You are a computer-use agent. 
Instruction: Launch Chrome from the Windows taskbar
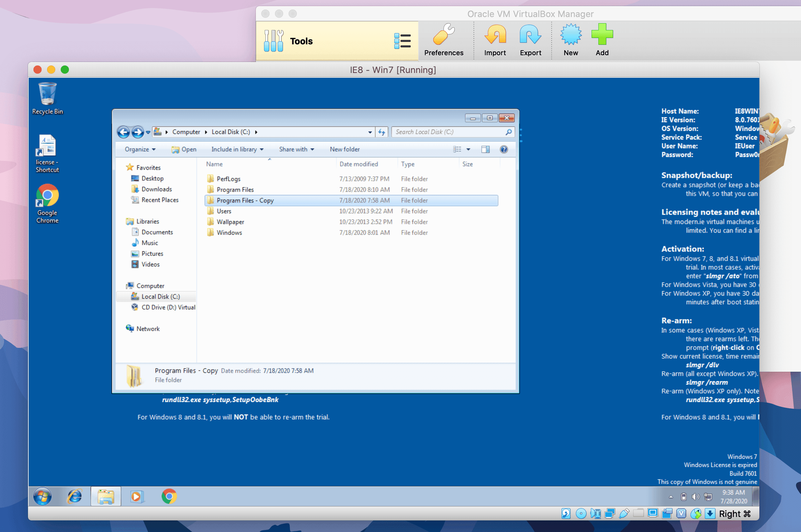169,496
